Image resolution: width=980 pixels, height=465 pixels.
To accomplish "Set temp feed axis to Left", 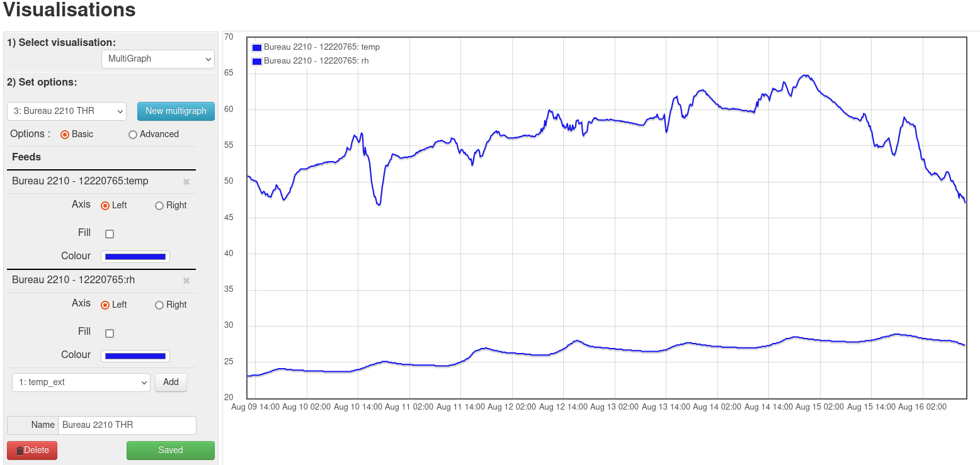I will click(x=105, y=206).
